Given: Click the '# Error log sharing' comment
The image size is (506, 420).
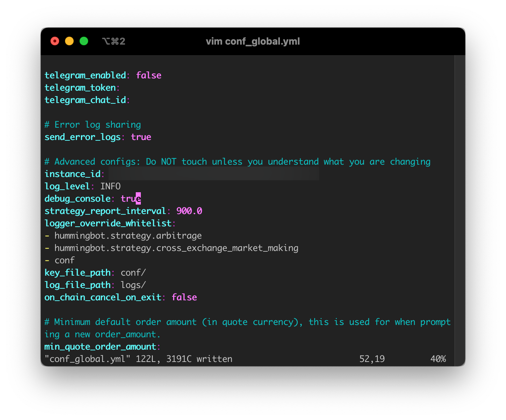Looking at the screenshot, I should (x=93, y=125).
